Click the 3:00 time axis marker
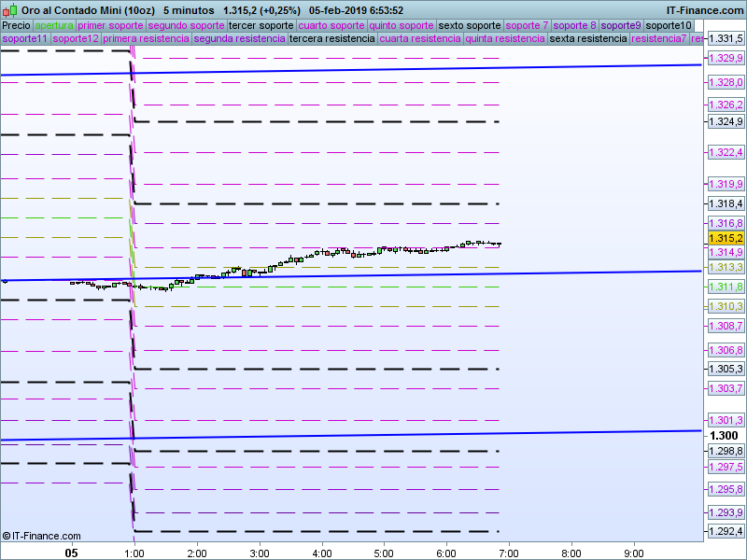 point(260,553)
